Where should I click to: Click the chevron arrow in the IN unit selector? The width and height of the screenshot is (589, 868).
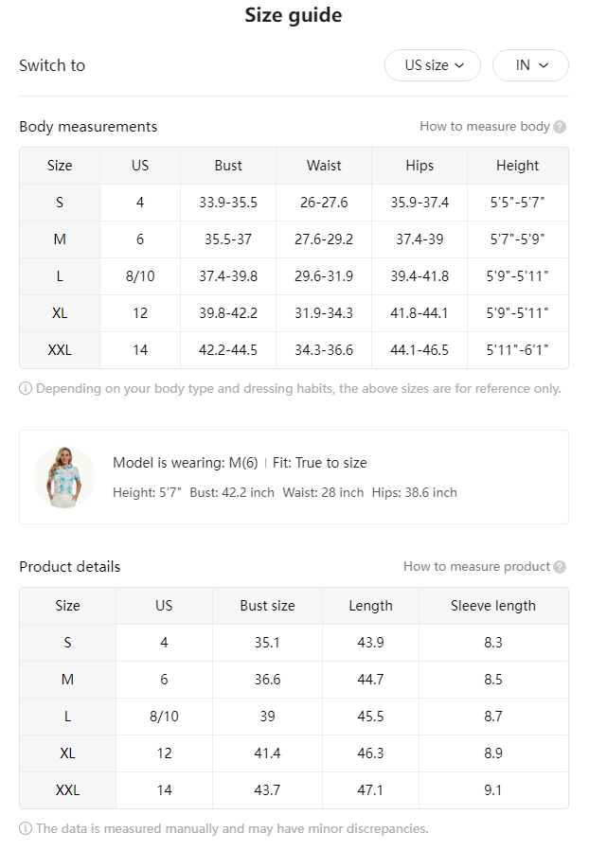[544, 65]
